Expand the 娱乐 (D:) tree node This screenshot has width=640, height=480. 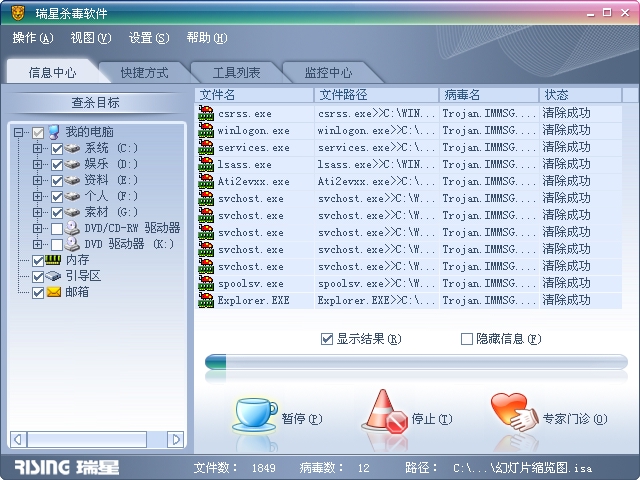37,164
